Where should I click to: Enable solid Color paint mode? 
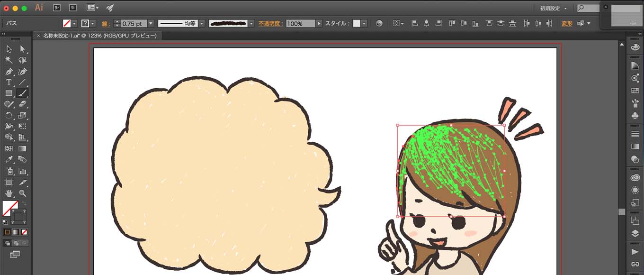[7, 232]
